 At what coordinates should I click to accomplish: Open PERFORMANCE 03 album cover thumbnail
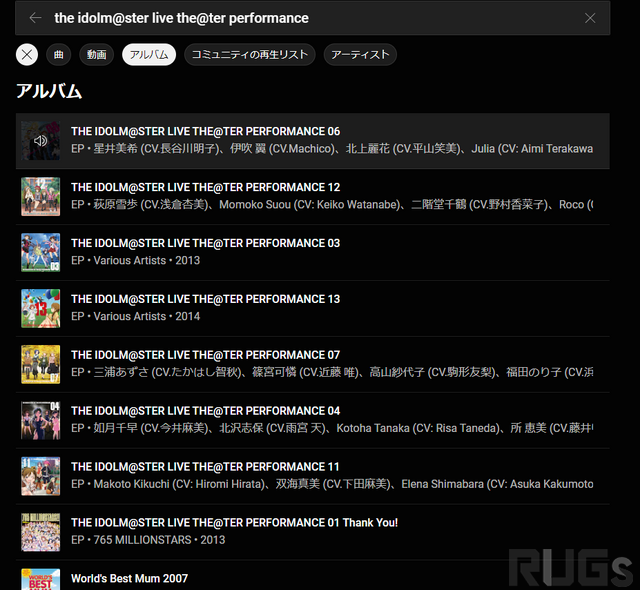point(41,253)
